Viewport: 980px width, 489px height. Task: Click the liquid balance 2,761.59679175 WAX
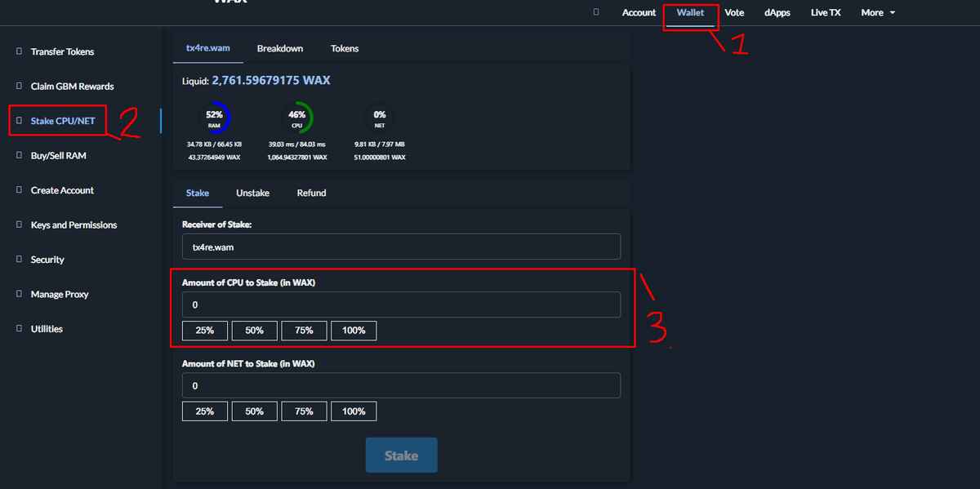click(x=271, y=81)
